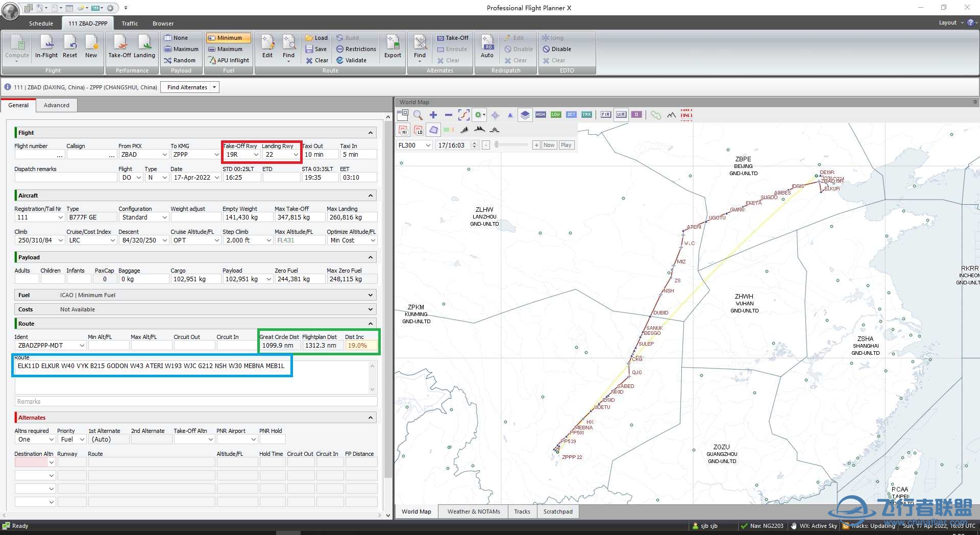The image size is (980, 535).
Task: Open Take-Off performance tool
Action: (x=119, y=46)
